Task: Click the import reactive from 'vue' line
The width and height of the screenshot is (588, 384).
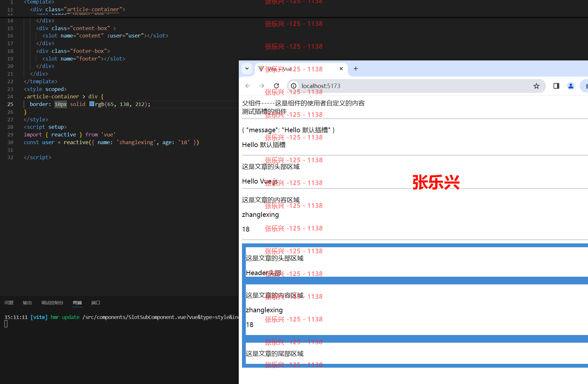Action: pyautogui.click(x=70, y=135)
